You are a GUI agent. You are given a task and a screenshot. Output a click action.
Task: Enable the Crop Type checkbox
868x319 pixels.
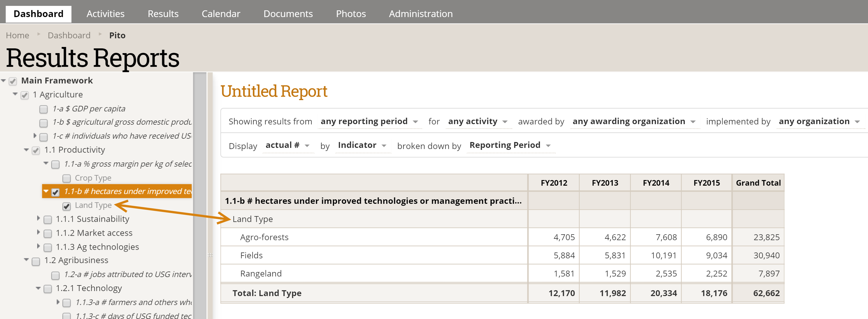[x=67, y=178]
